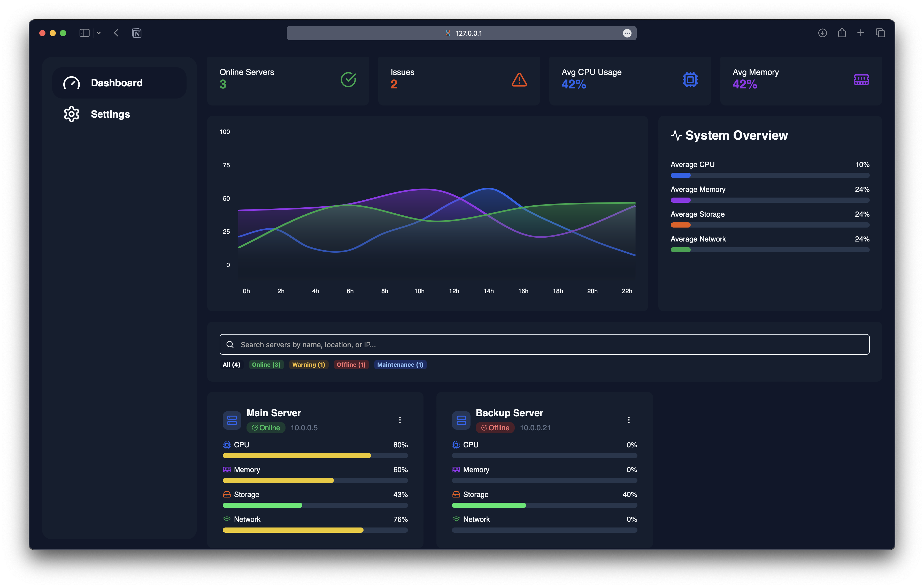The image size is (924, 588).
Task: Show the browser tab overview
Action: click(x=880, y=33)
